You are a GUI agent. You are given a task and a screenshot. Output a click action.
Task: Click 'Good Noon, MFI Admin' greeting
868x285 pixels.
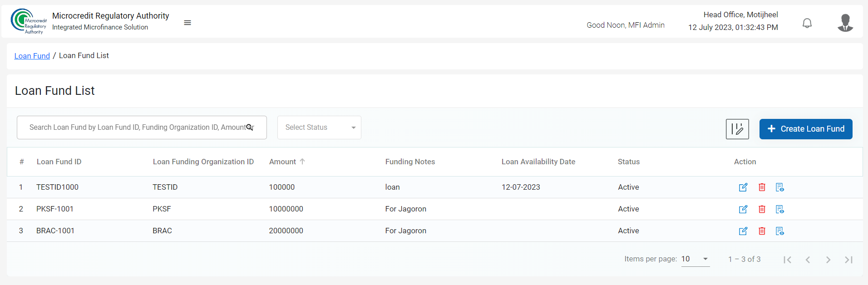pos(625,25)
